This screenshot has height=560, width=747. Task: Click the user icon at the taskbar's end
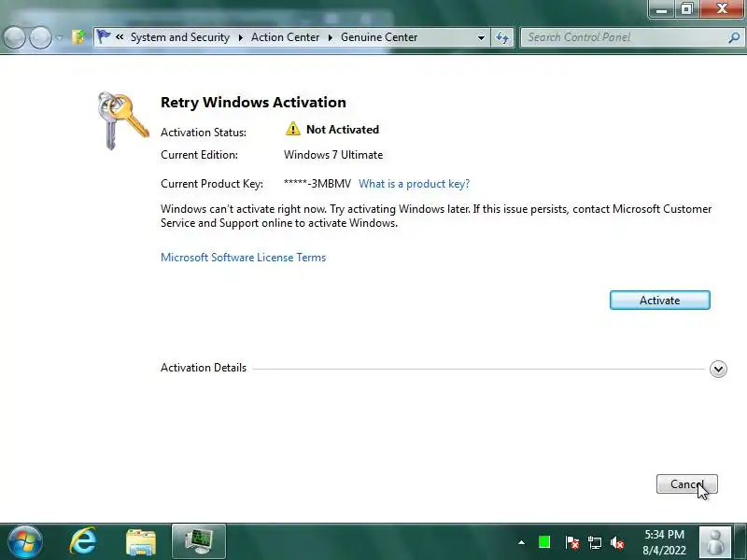click(x=714, y=542)
